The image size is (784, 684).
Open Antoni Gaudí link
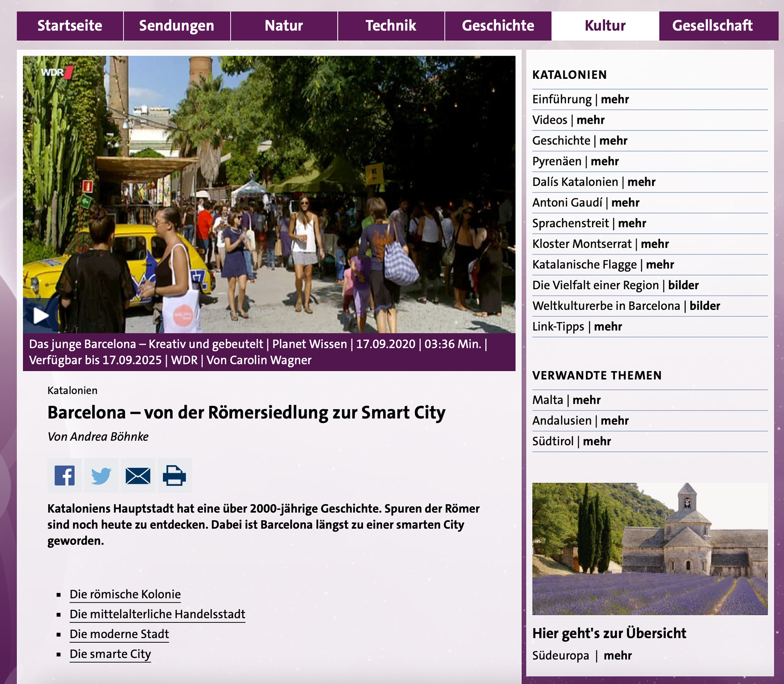point(586,203)
